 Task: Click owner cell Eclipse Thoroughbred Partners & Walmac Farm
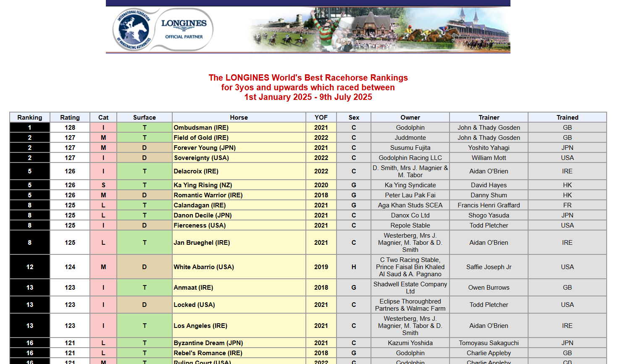tap(410, 305)
